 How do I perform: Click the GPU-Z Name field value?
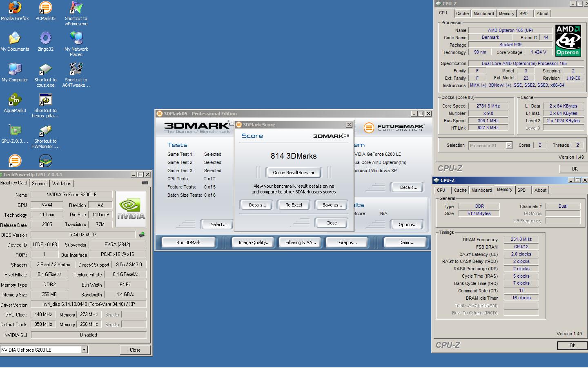pyautogui.click(x=71, y=195)
